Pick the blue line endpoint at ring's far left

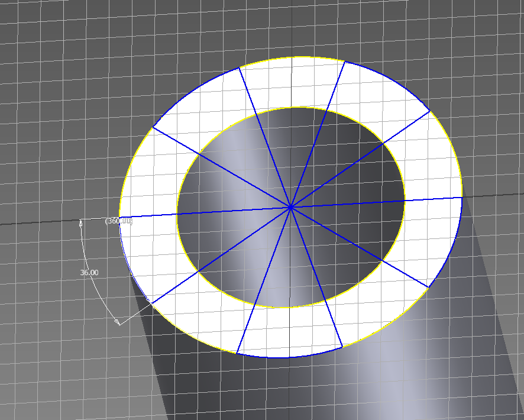(x=119, y=217)
